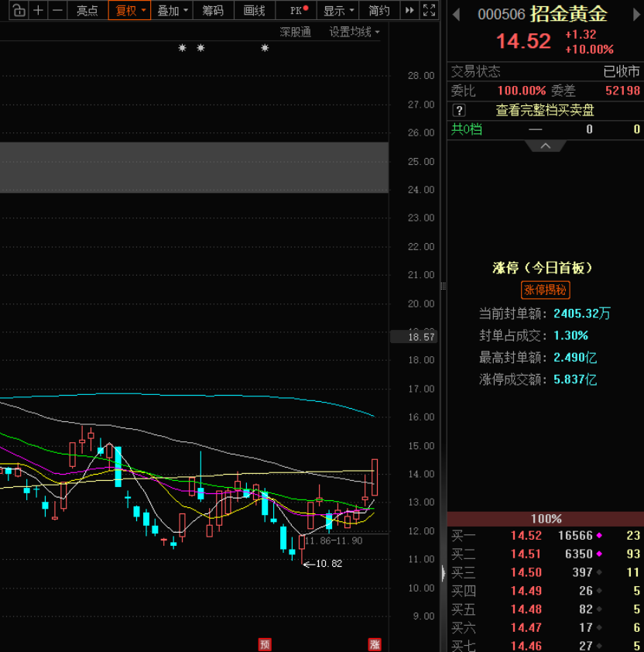The width and height of the screenshot is (644, 652).
Task: Go to previous stock arrow
Action: (457, 15)
